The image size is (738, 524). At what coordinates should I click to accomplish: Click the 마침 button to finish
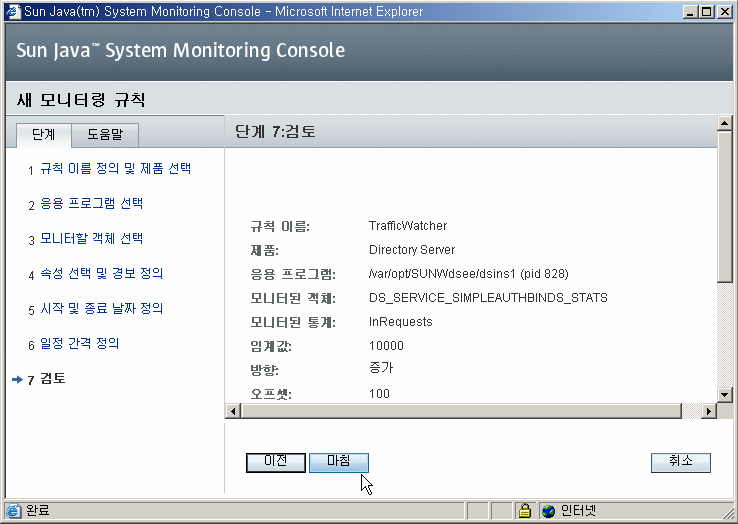[x=339, y=462]
